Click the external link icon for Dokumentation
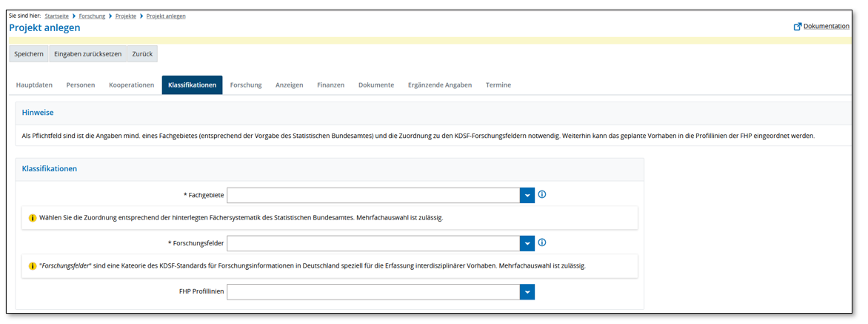The height and width of the screenshot is (324, 868). point(798,27)
